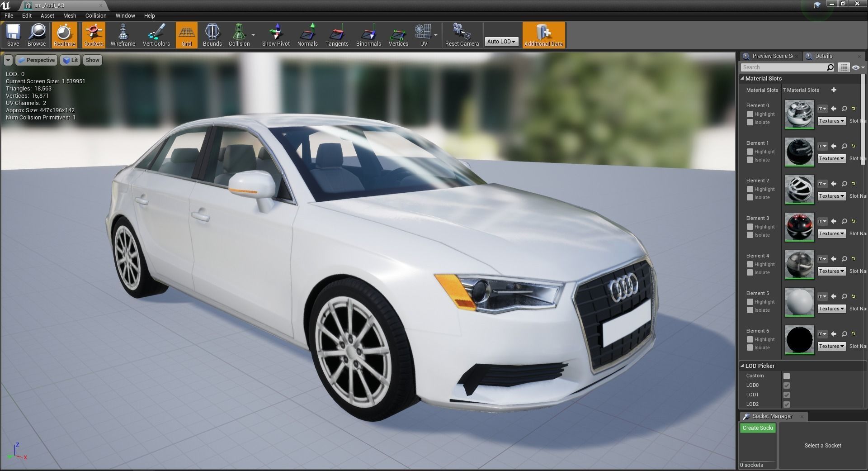Open the Window menu
This screenshot has height=471, width=868.
(x=125, y=15)
